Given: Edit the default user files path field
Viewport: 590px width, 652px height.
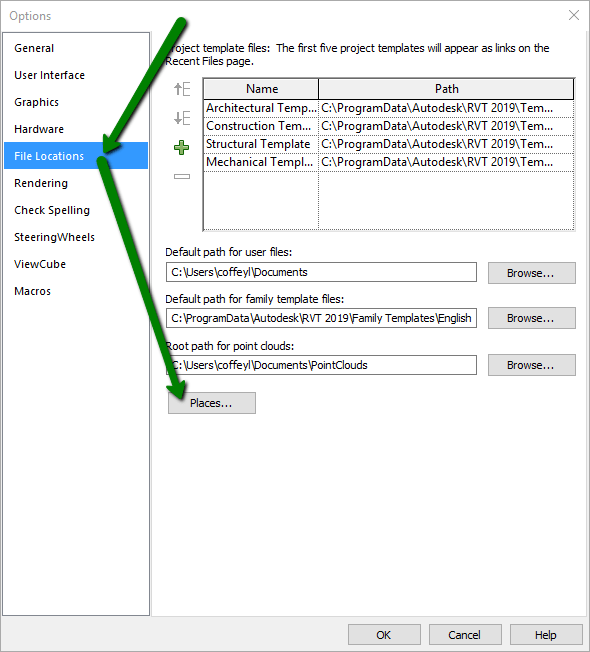Looking at the screenshot, I should [321, 272].
